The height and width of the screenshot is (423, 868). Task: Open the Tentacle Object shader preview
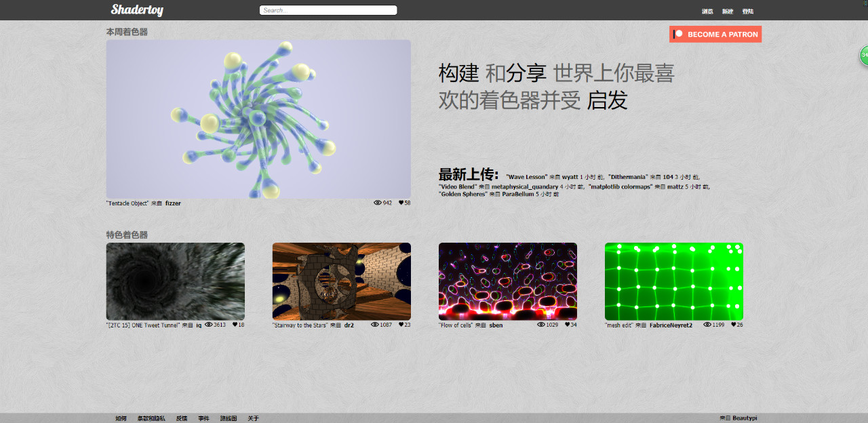(x=258, y=119)
